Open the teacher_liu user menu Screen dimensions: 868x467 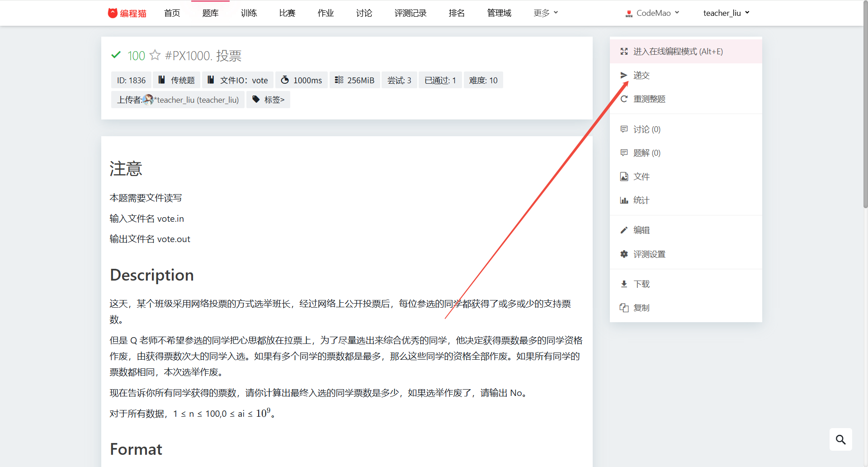726,13
